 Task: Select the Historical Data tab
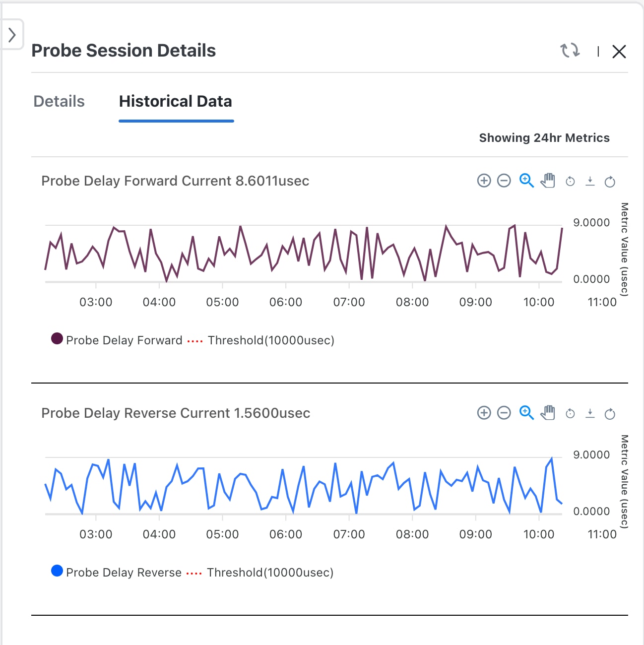(x=176, y=101)
